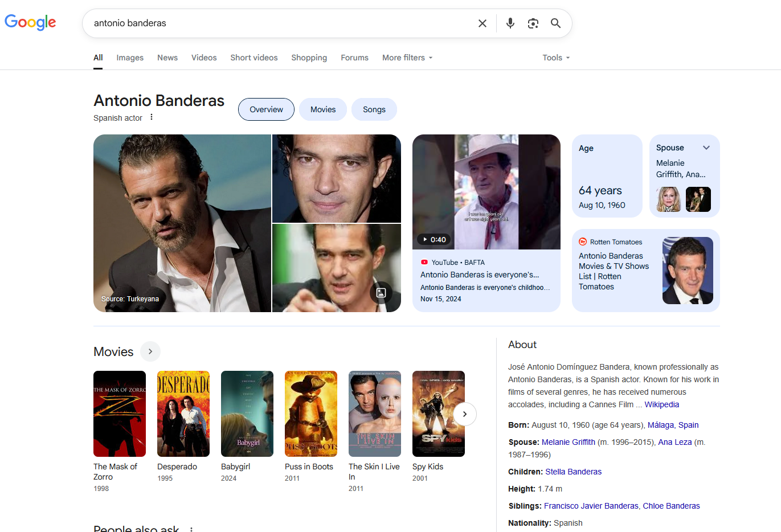Image resolution: width=781 pixels, height=532 pixels.
Task: Click the Height: 1.74 m text
Action: [x=535, y=489]
